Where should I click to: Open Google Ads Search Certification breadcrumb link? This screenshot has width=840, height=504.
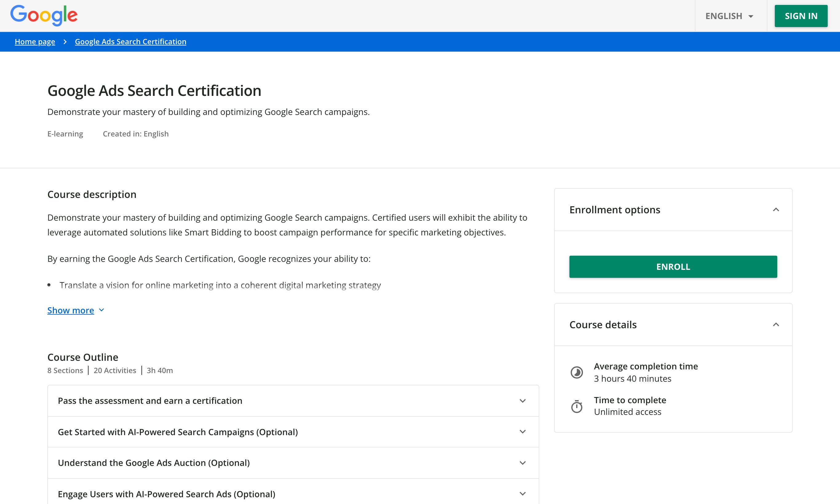130,41
